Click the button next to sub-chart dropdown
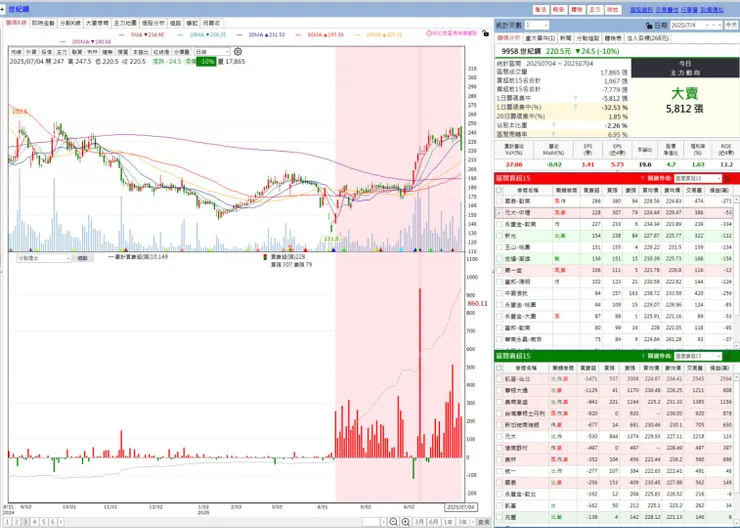The image size is (740, 528). click(83, 258)
